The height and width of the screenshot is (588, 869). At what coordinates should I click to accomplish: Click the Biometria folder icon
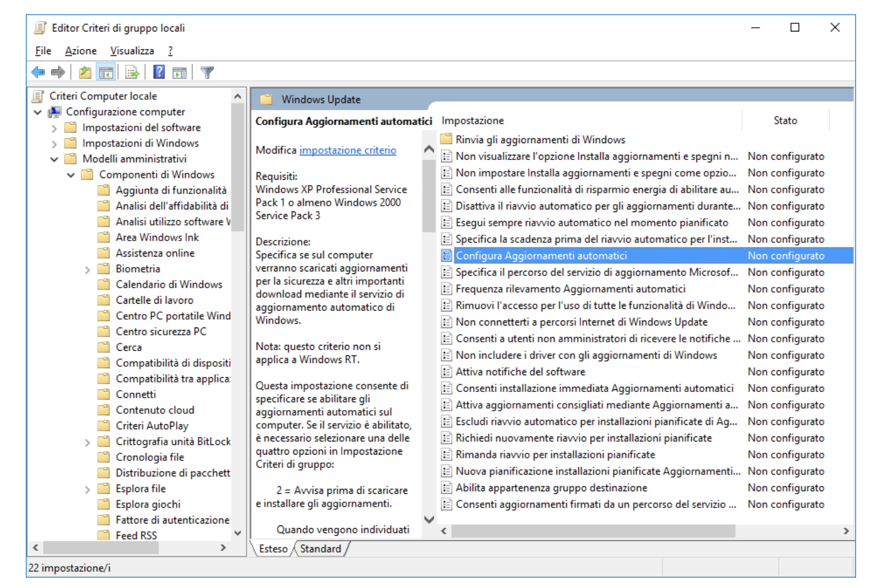[103, 269]
